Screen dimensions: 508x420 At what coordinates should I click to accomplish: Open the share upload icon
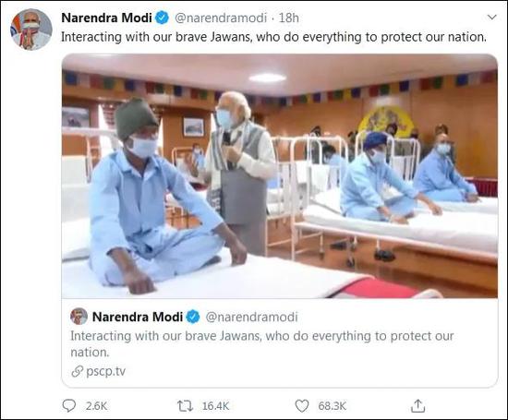click(417, 406)
